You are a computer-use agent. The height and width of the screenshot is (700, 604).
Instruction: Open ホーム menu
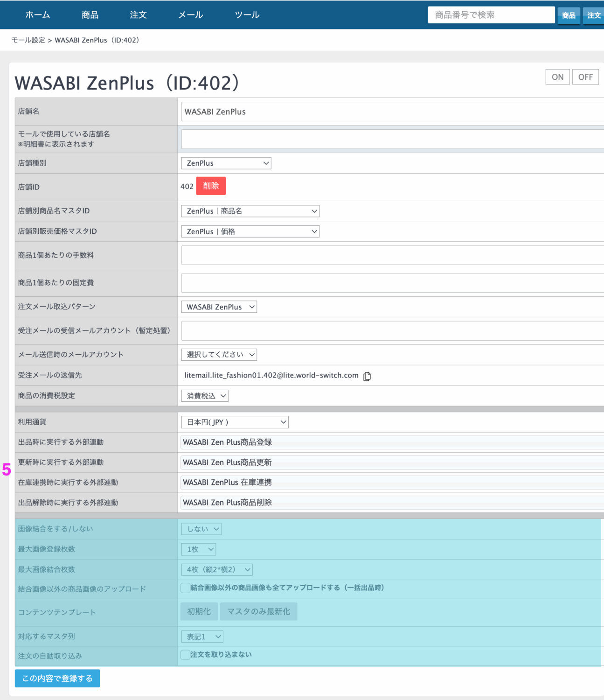point(38,15)
